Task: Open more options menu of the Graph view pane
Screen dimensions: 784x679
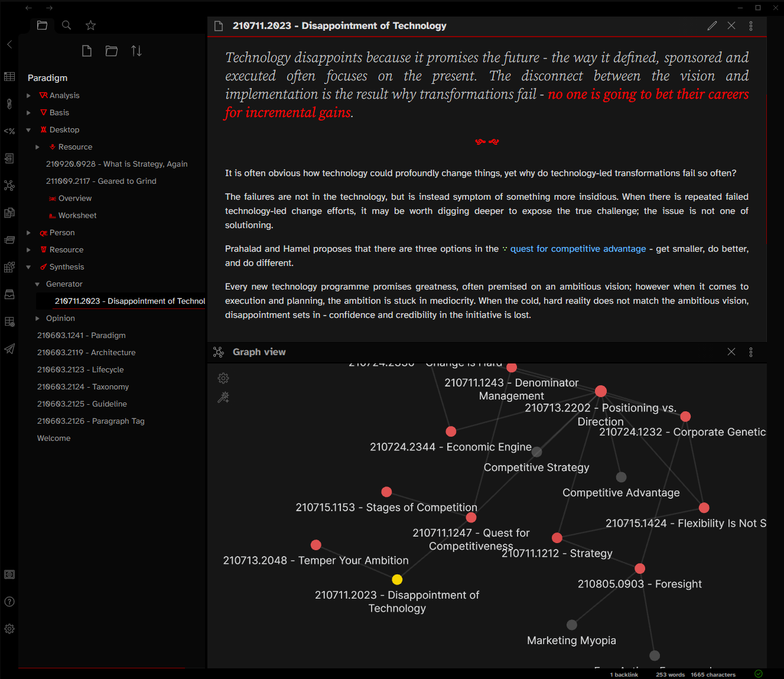Action: click(751, 352)
